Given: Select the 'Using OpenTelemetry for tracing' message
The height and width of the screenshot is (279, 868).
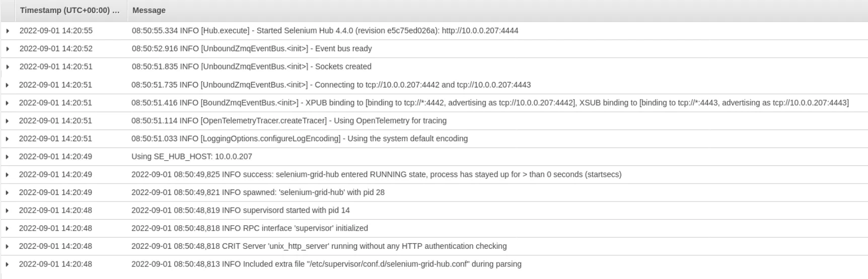Looking at the screenshot, I should (x=289, y=121).
